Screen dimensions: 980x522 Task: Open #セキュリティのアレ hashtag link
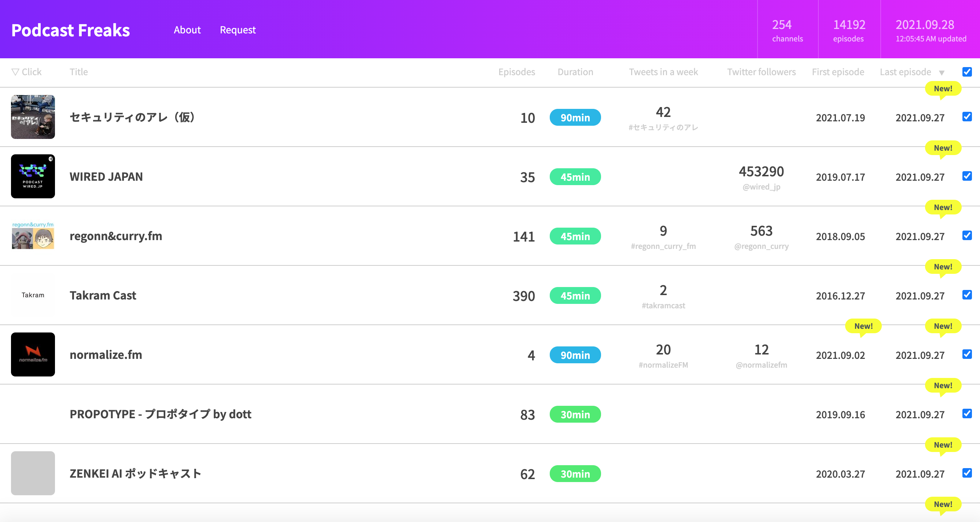(663, 128)
